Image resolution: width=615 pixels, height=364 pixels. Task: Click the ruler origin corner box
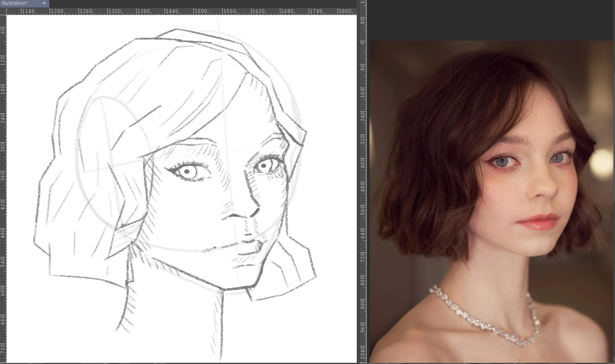(x=3, y=11)
